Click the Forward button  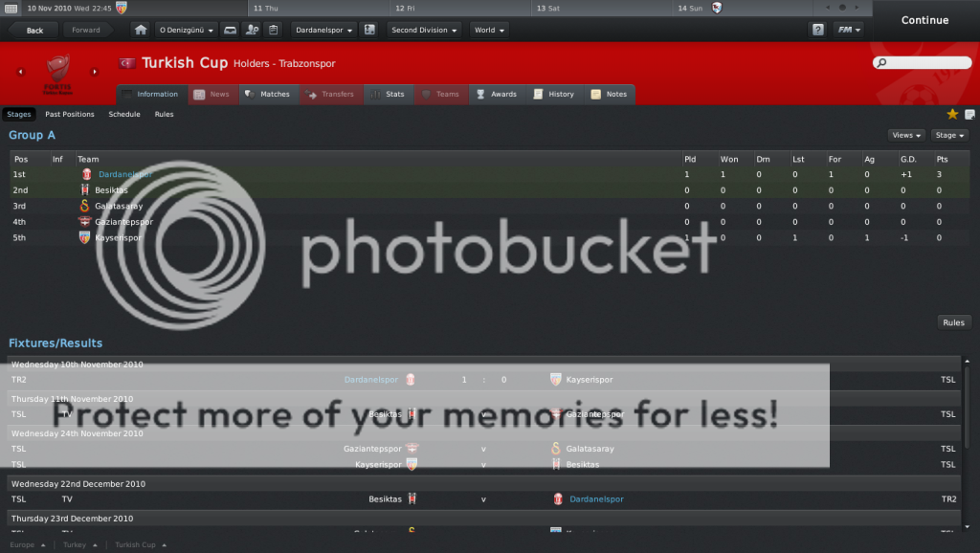[86, 30]
